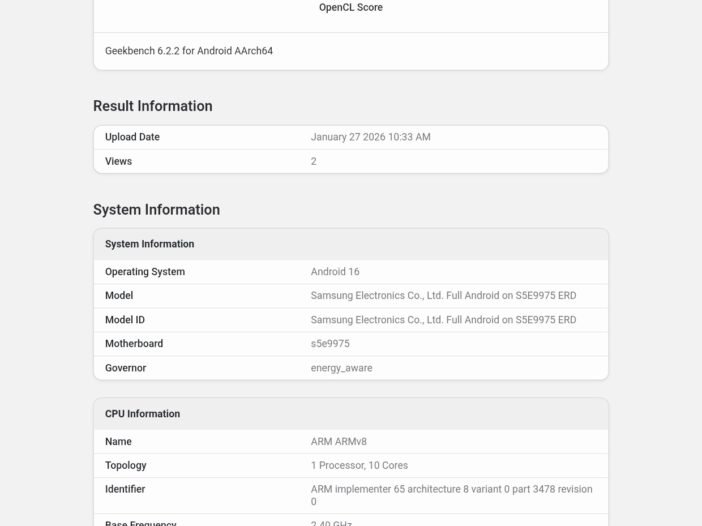
Task: Select the Android 16 value
Action: (x=335, y=272)
